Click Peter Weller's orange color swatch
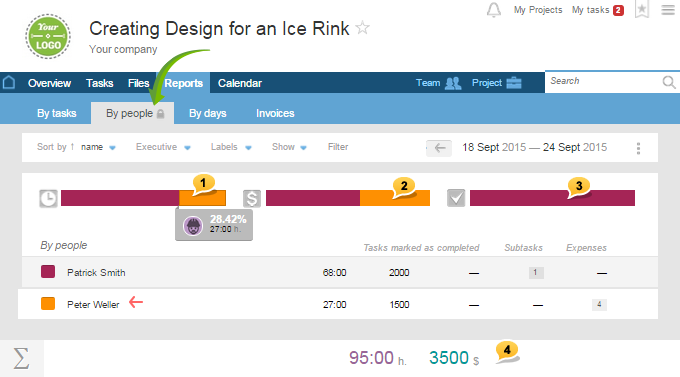This screenshot has height=377, width=680. click(48, 304)
